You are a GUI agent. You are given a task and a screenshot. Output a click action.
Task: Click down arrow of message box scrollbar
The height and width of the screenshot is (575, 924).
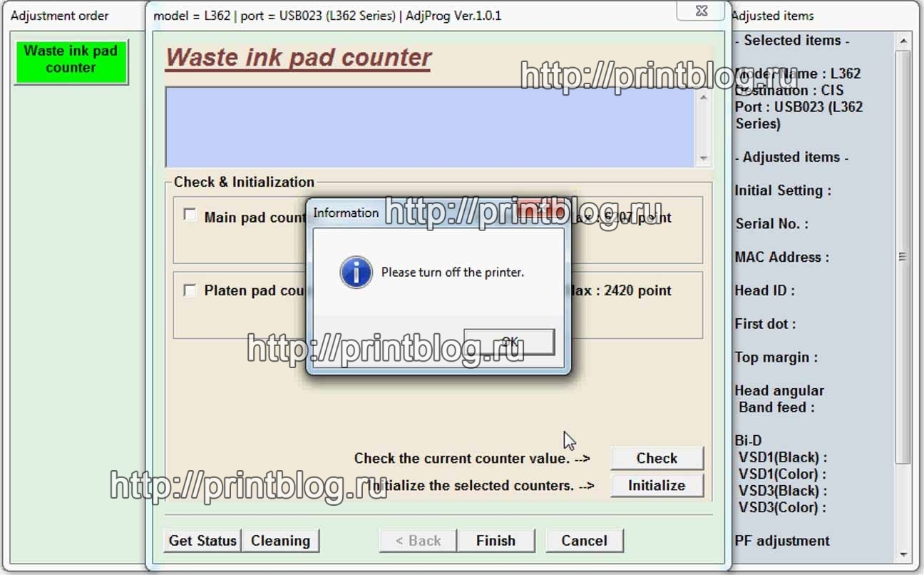click(x=704, y=158)
